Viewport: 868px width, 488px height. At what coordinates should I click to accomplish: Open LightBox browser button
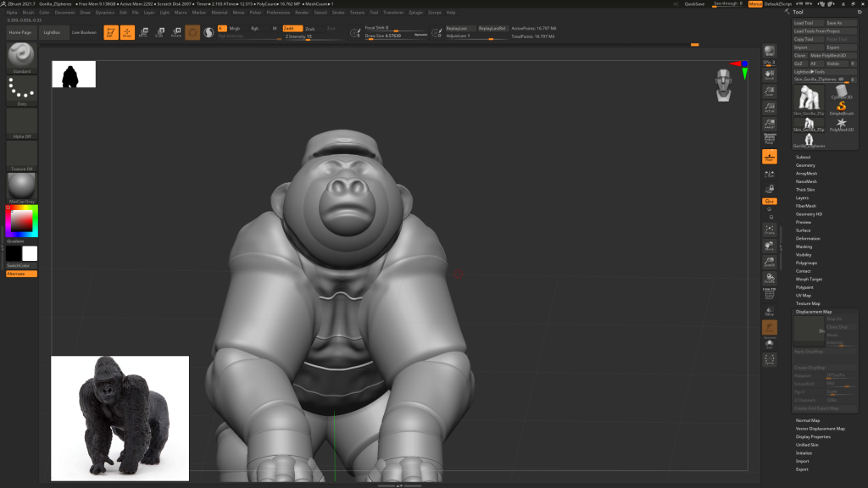[52, 32]
